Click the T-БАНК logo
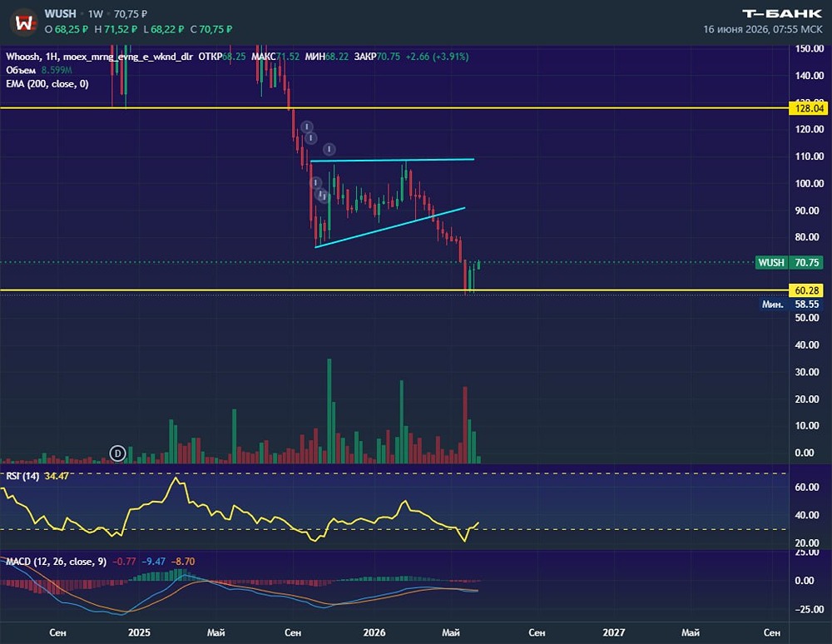Viewport: 832px width, 644px height. click(781, 14)
